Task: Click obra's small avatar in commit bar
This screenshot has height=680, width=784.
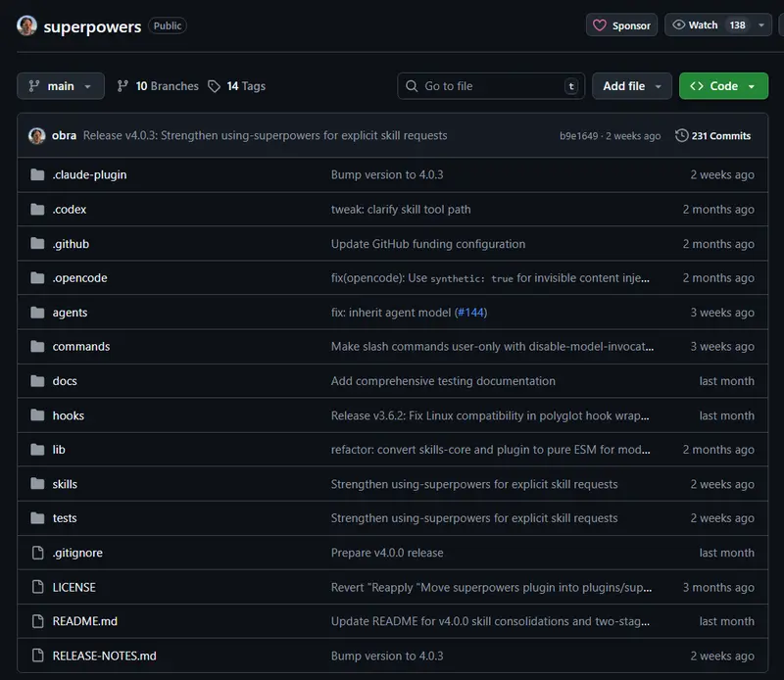Action: point(36,136)
